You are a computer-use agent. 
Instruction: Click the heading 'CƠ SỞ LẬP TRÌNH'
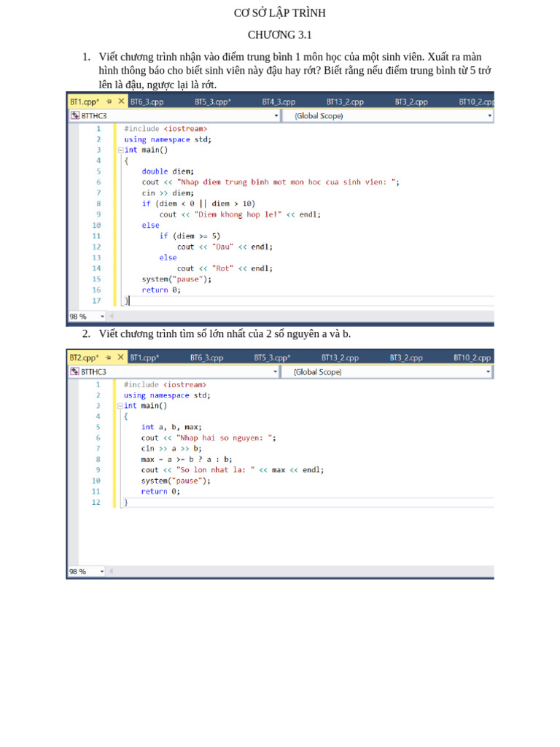pyautogui.click(x=279, y=13)
